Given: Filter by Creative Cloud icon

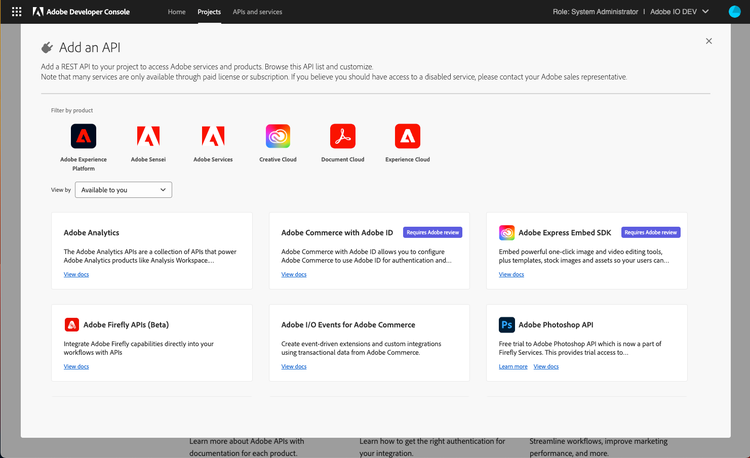Looking at the screenshot, I should (x=278, y=136).
